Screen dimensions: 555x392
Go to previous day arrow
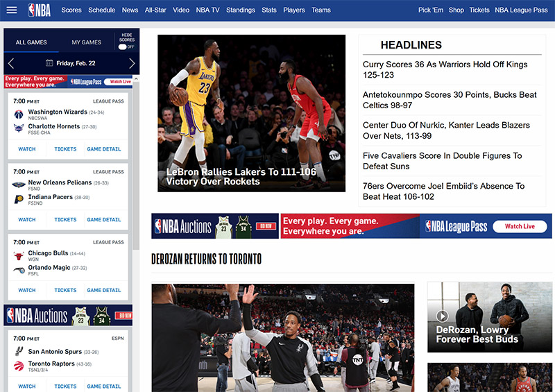pyautogui.click(x=11, y=63)
